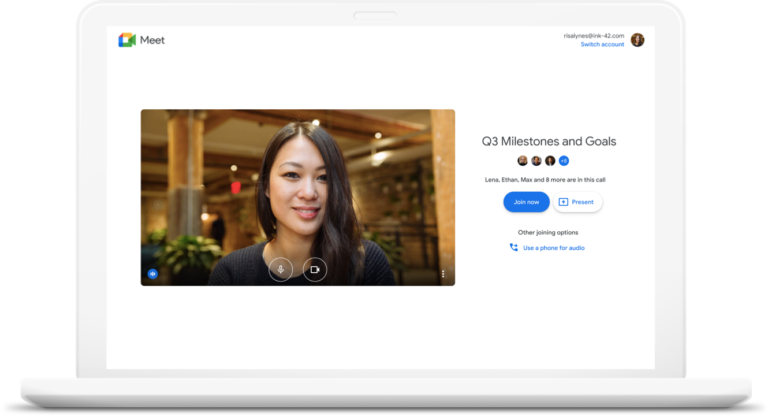Click the account email address

tap(593, 36)
